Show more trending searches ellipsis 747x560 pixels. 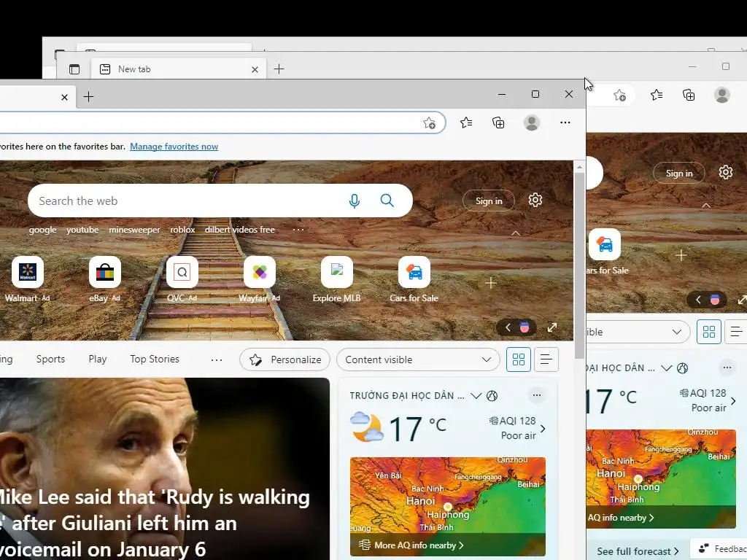(x=298, y=230)
